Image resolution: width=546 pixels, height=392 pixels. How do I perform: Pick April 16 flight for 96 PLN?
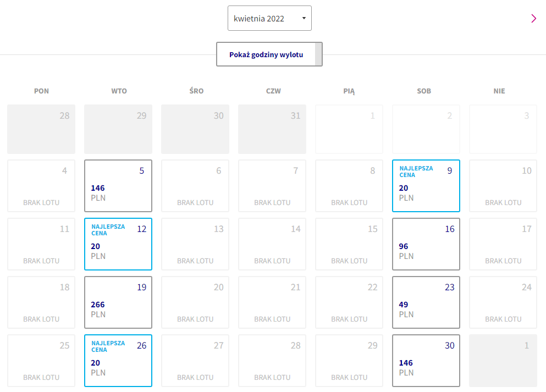[426, 244]
